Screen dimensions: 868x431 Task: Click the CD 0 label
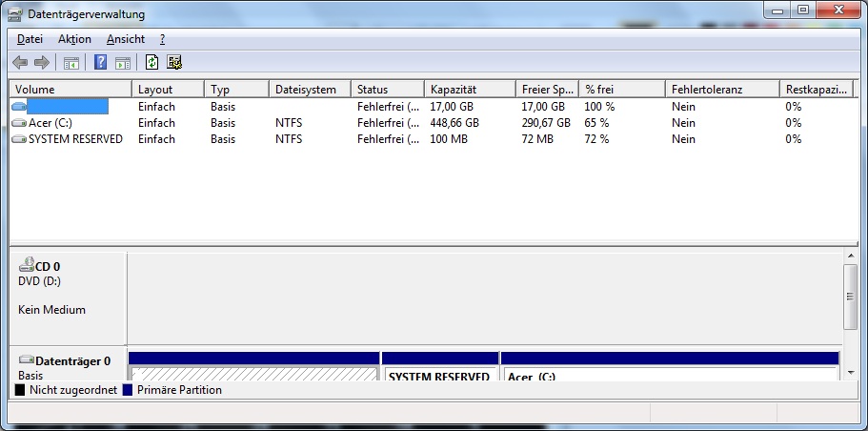[48, 267]
